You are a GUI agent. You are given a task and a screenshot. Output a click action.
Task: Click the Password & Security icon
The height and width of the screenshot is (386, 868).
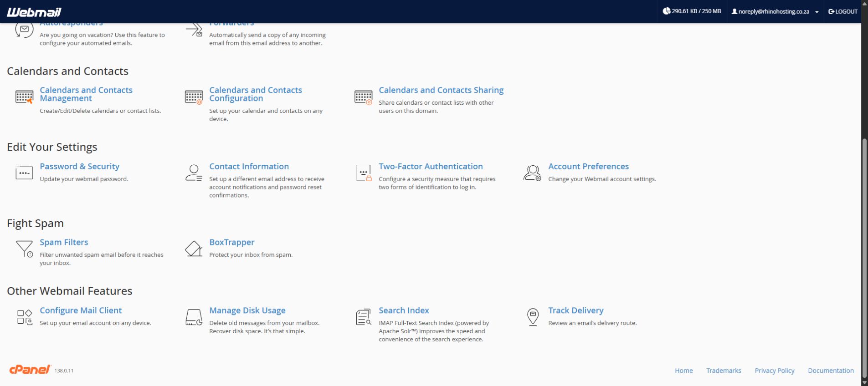(24, 173)
